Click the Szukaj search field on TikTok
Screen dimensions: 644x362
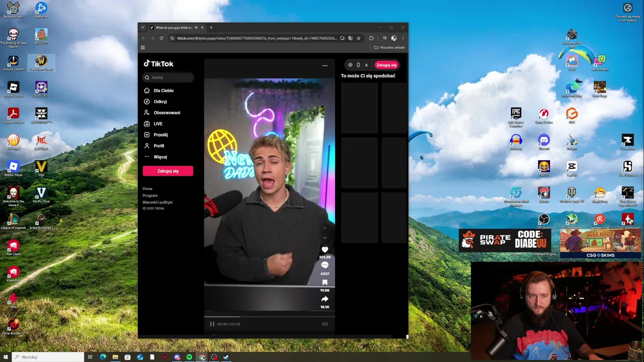(168, 77)
